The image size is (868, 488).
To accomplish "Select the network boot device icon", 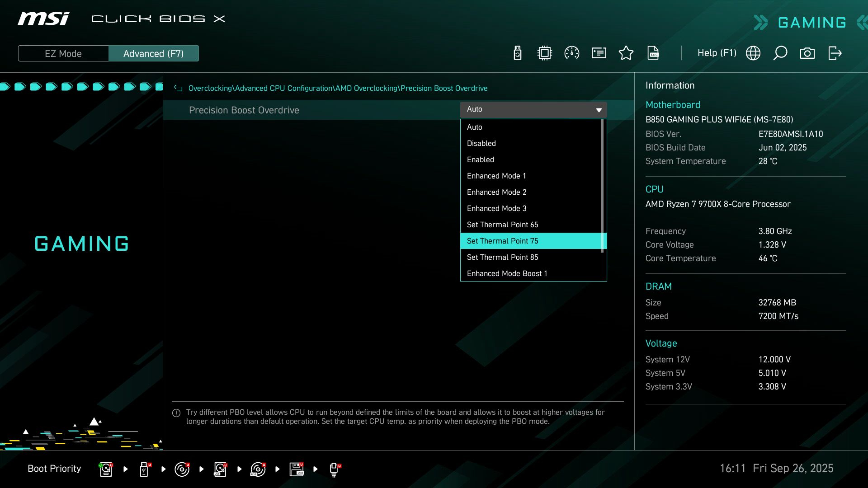I will [x=334, y=469].
